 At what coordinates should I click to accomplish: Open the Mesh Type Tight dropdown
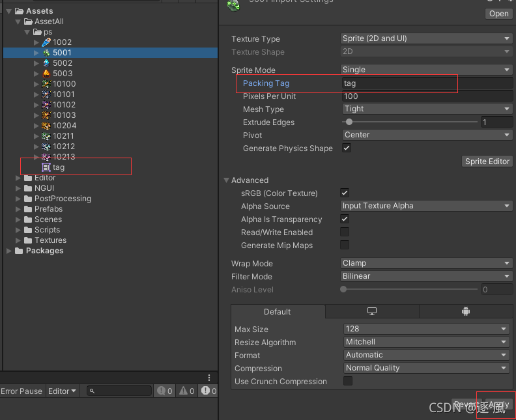[427, 109]
